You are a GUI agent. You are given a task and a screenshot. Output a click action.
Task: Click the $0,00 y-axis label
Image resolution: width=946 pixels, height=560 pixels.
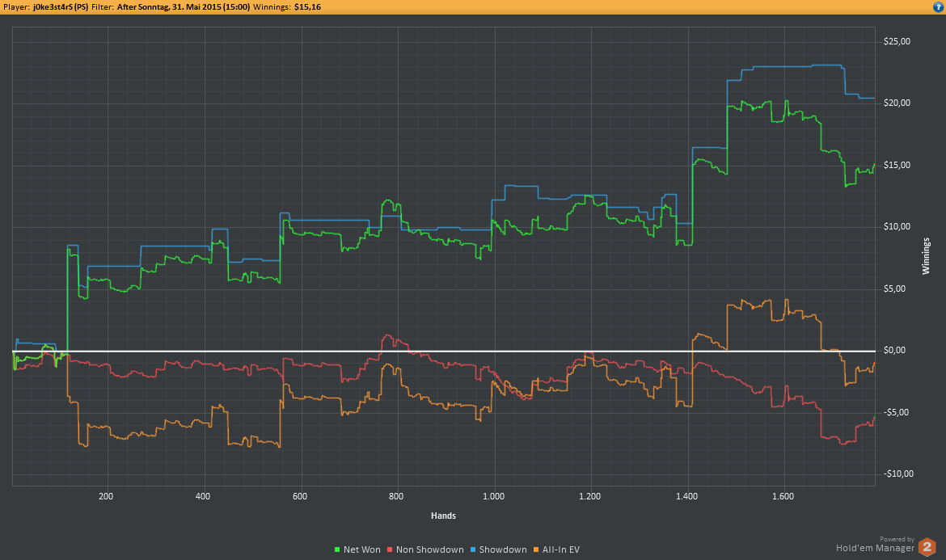pyautogui.click(x=895, y=350)
